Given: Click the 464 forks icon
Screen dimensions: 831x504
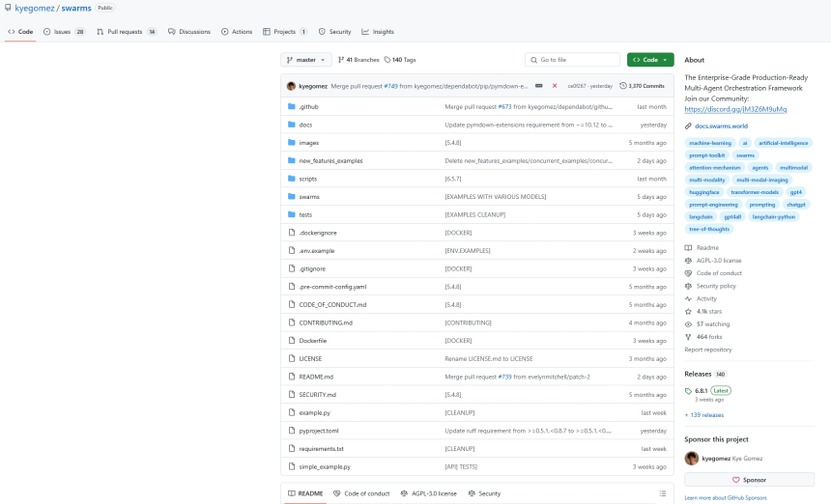Looking at the screenshot, I should pos(688,337).
